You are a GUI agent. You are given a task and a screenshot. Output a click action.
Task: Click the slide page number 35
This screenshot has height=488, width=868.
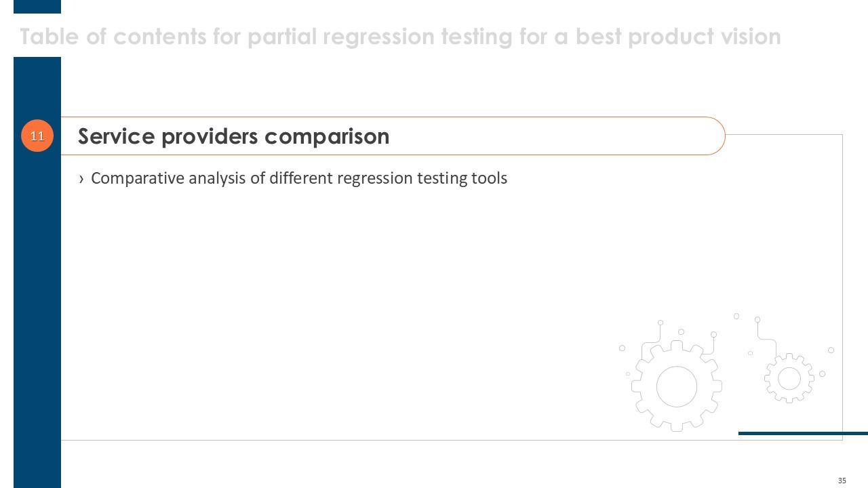[842, 481]
